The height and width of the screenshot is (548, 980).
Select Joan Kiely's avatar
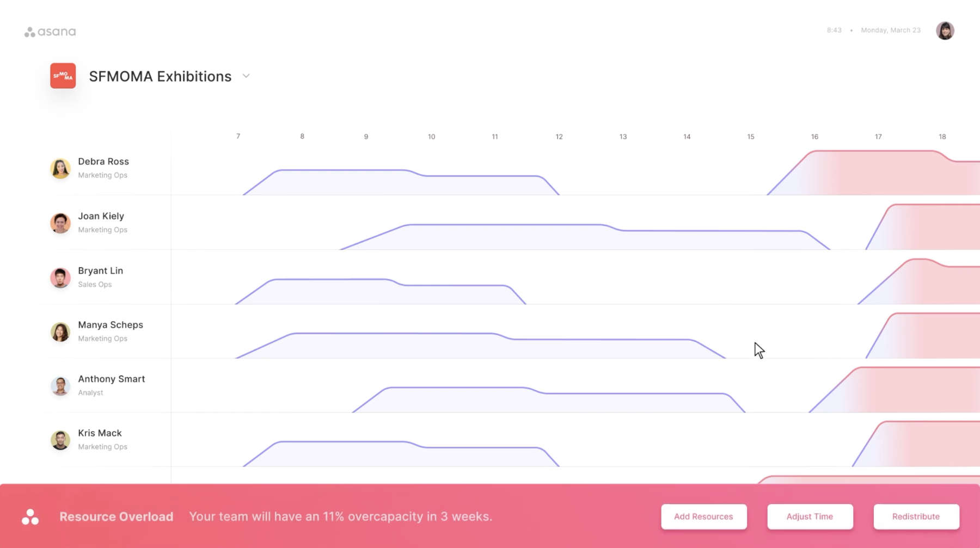[60, 223]
